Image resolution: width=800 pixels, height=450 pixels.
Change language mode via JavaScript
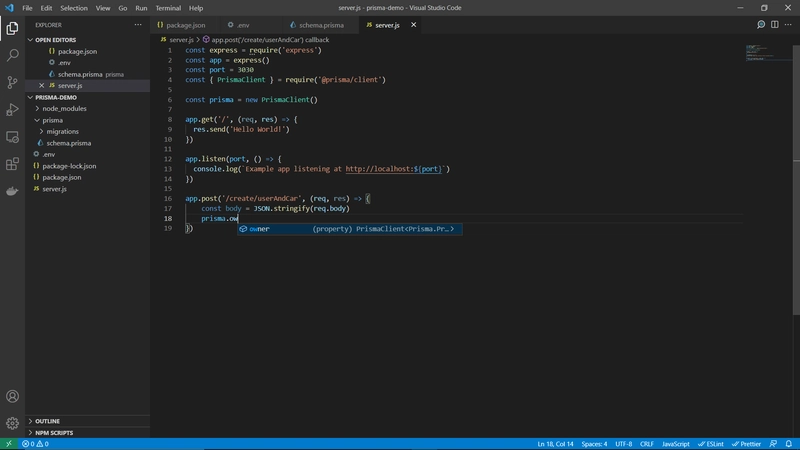point(676,444)
